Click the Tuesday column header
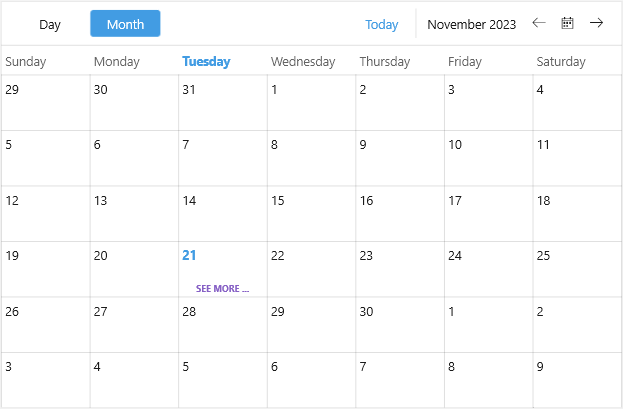Image resolution: width=623 pixels, height=409 pixels. coord(206,62)
